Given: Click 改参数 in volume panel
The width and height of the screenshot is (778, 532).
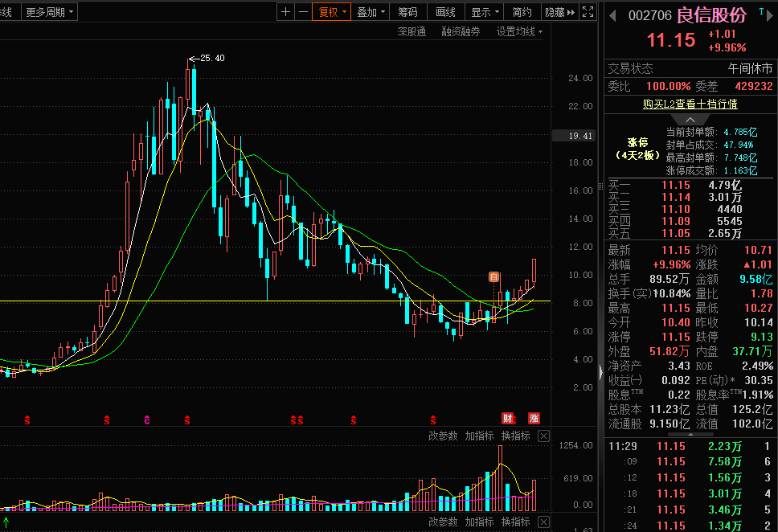Looking at the screenshot, I should click(x=443, y=436).
